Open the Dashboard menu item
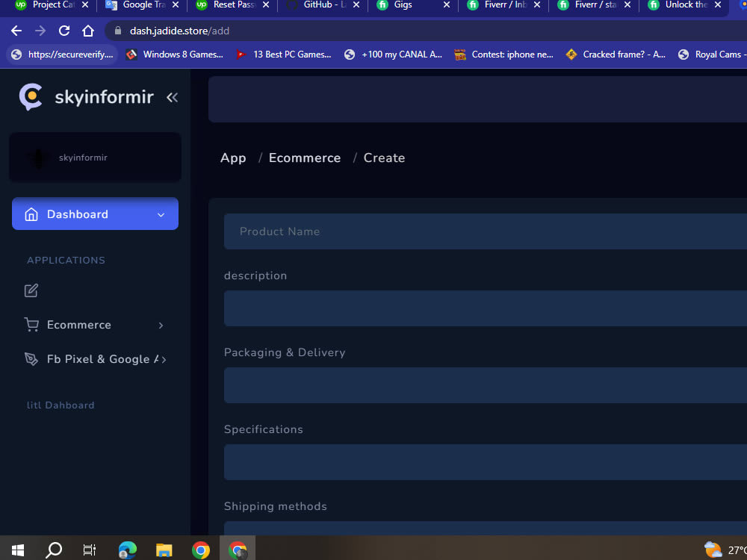The width and height of the screenshot is (747, 560). 96,214
